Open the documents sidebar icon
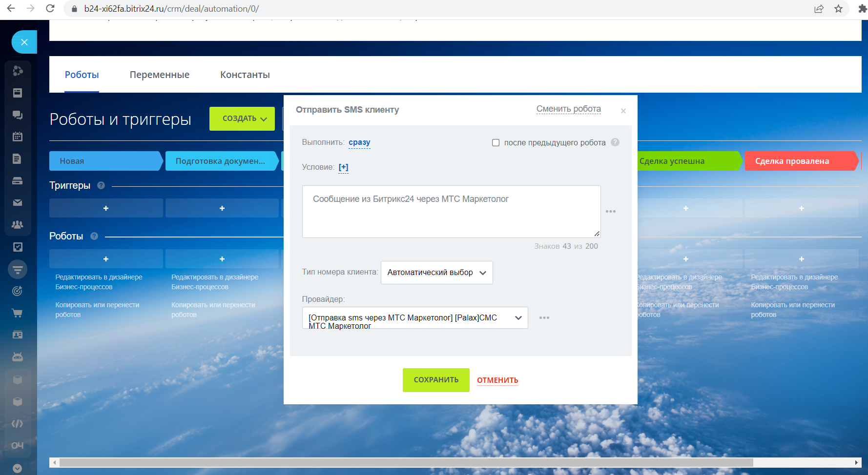The image size is (868, 475). [18, 158]
